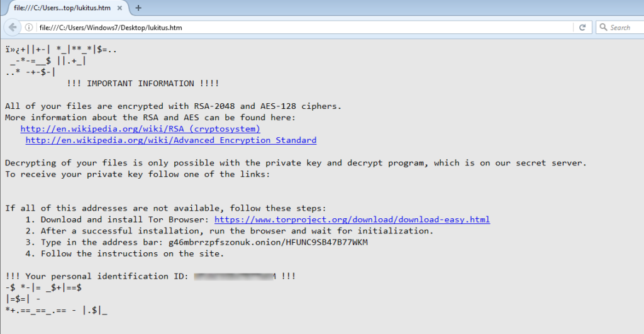Open a new tab with the plus button
Viewport: 644px width, 334px height.
(138, 8)
